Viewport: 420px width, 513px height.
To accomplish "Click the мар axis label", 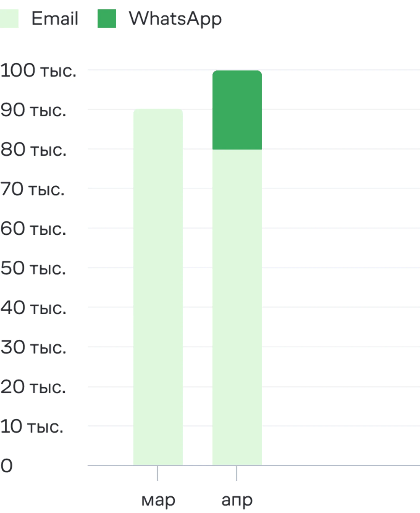I will (158, 500).
